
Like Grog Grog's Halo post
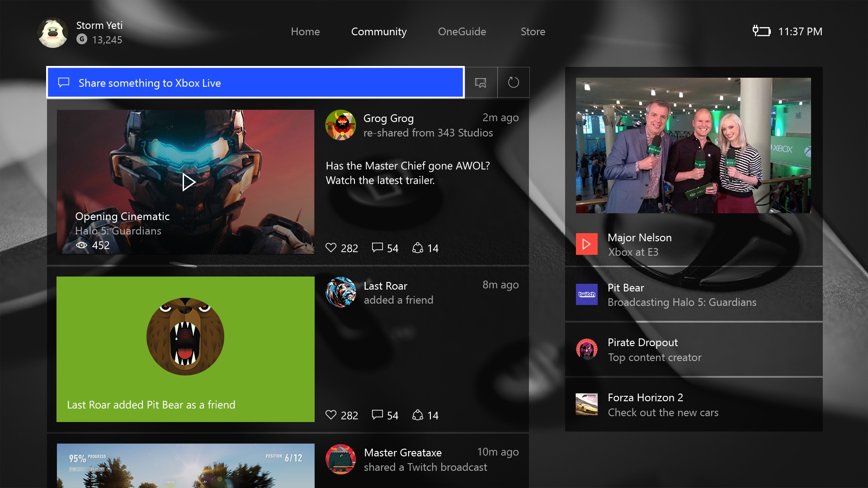click(331, 248)
